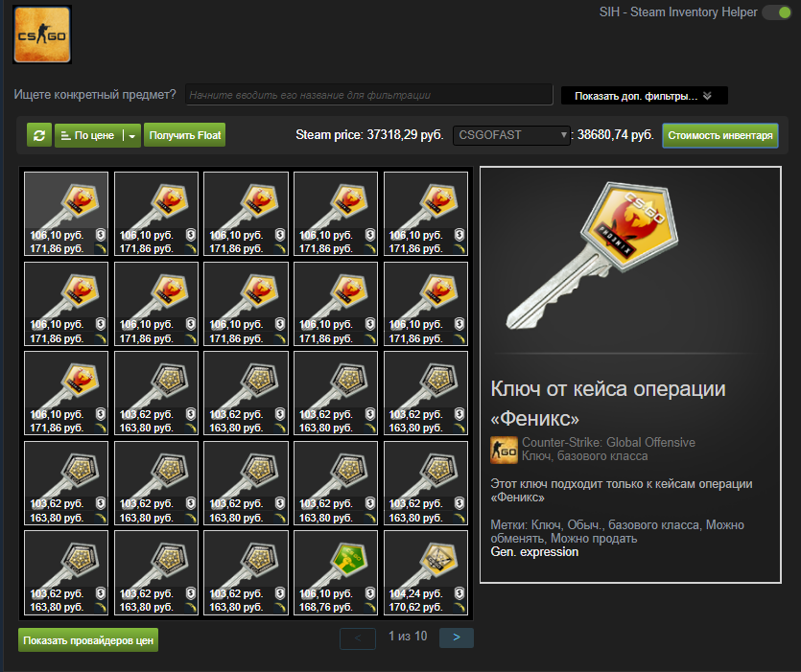Select first eSports key priced 103,62 руб.
This screenshot has width=801, height=672.
pyautogui.click(x=156, y=393)
